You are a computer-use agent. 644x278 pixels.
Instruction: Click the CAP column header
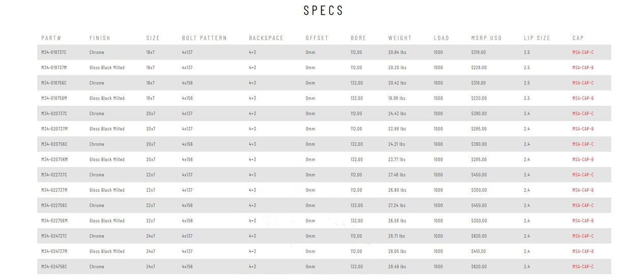(578, 38)
